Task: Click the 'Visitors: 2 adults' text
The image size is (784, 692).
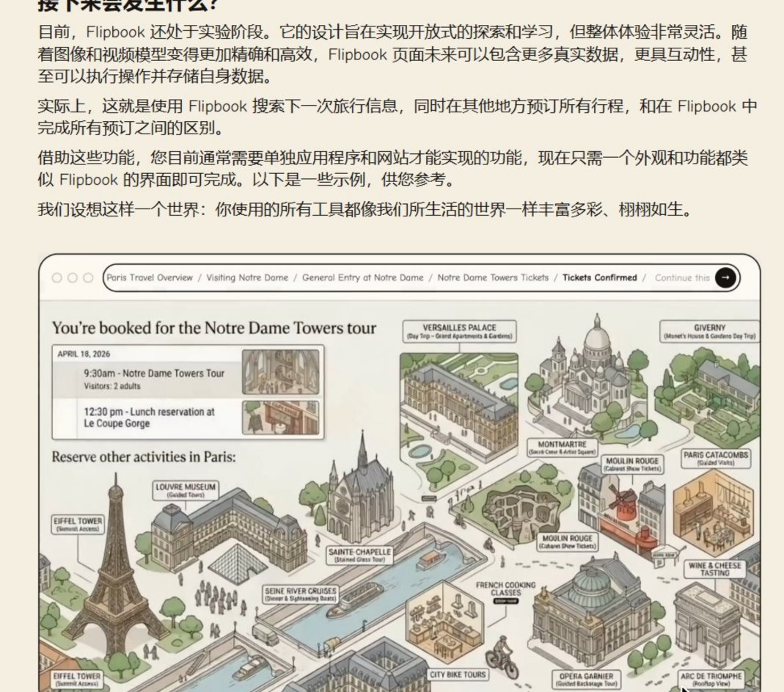Action: [112, 386]
